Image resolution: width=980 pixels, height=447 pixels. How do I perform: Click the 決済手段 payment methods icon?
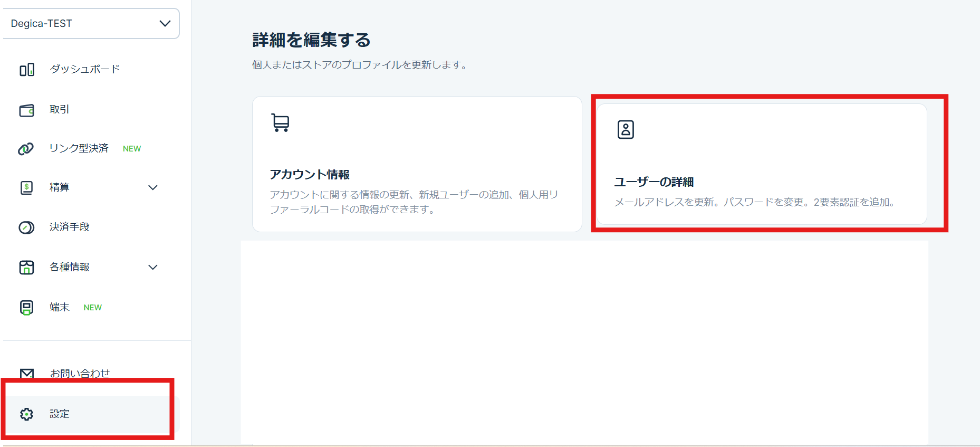tap(26, 227)
